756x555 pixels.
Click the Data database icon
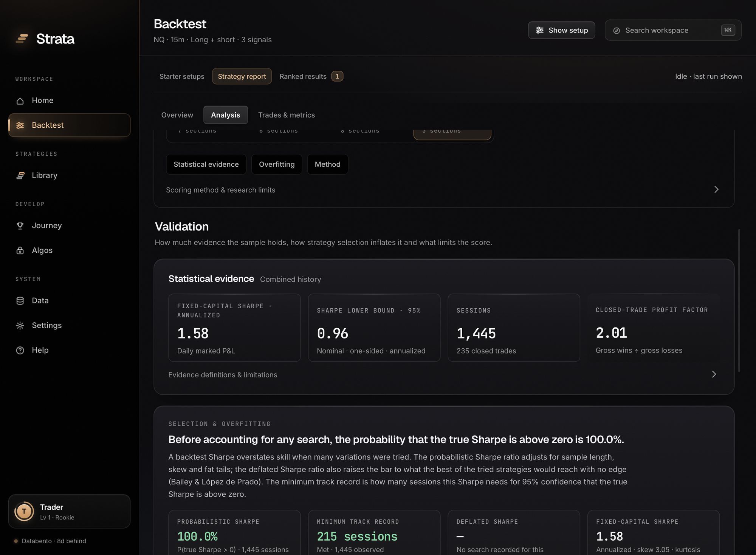(x=20, y=301)
